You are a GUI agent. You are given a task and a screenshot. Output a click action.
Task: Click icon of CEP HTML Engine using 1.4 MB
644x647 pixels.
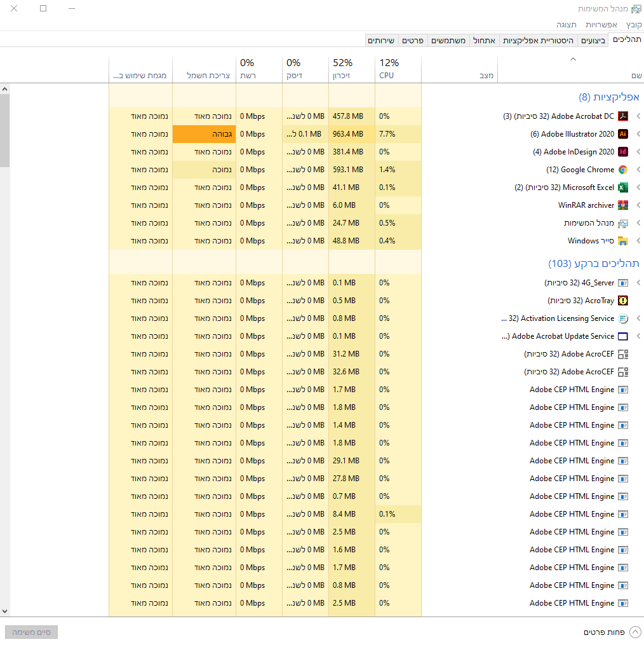click(x=623, y=425)
